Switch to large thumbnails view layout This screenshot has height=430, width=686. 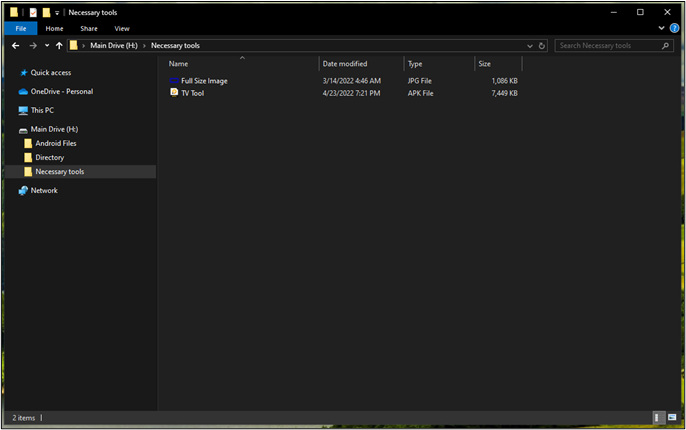tap(671, 417)
